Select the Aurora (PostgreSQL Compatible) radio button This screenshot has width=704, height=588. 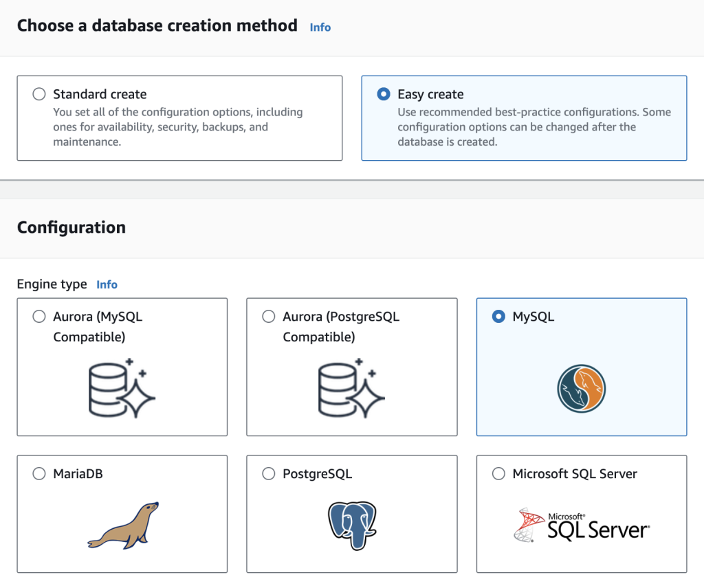(268, 316)
